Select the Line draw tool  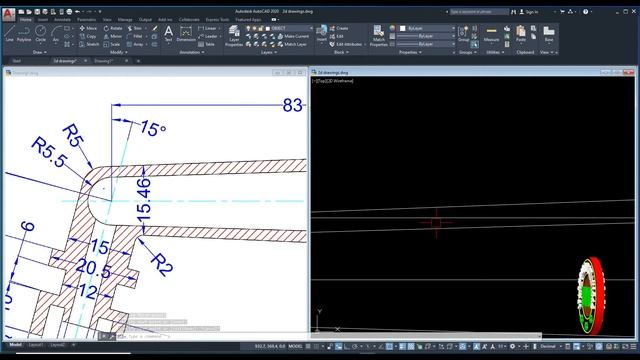(x=9, y=33)
